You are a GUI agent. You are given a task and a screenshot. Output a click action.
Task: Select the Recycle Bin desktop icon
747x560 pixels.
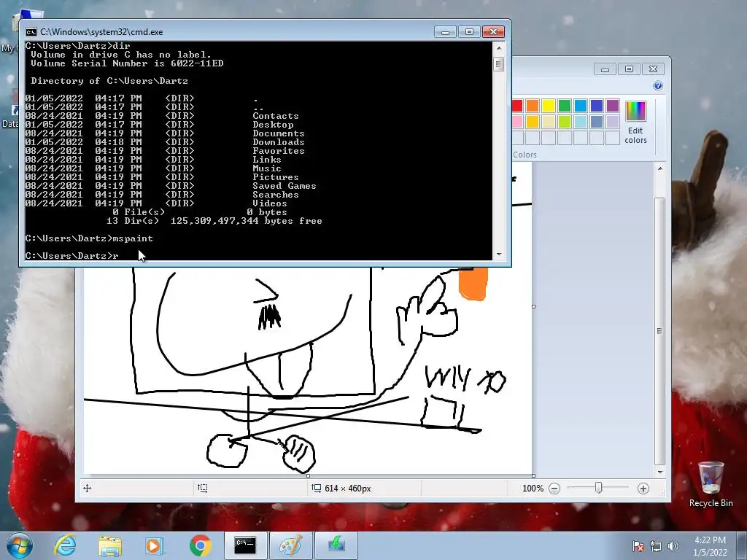(x=711, y=485)
